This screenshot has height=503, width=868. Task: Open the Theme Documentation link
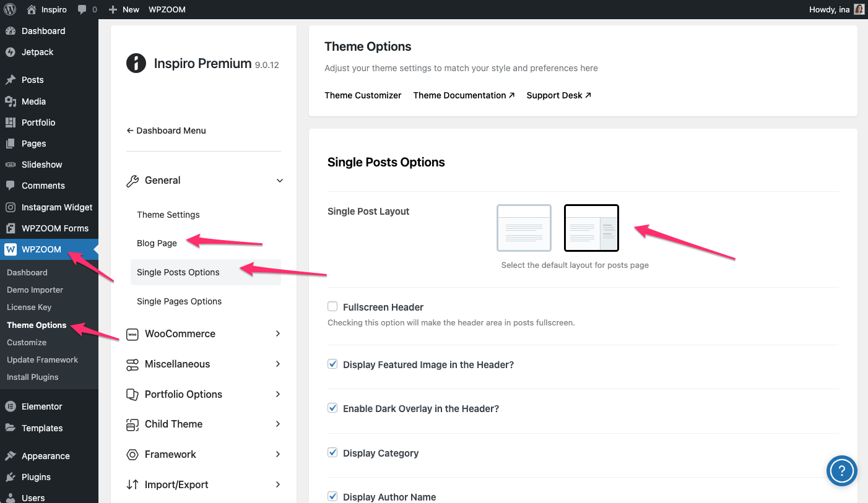tap(464, 95)
